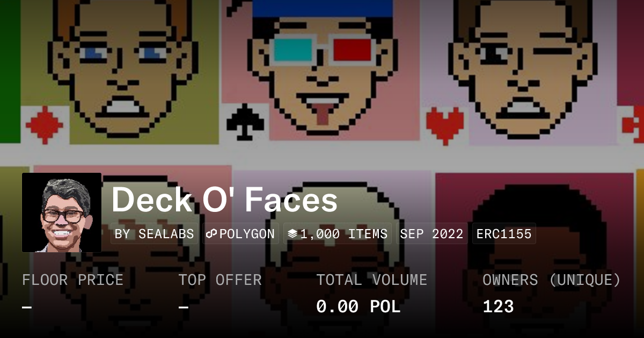The height and width of the screenshot is (338, 644).
Task: Select the SEP 2022 creation date badge
Action: pos(432,234)
